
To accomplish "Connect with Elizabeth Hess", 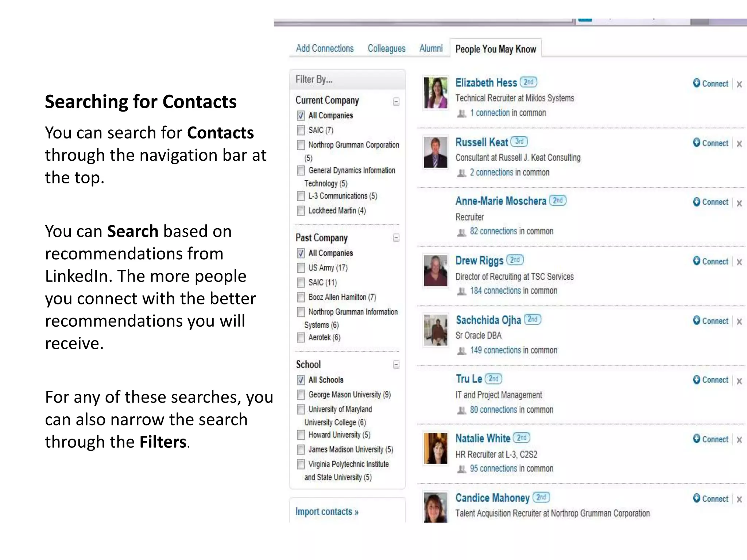I will pyautogui.click(x=711, y=83).
